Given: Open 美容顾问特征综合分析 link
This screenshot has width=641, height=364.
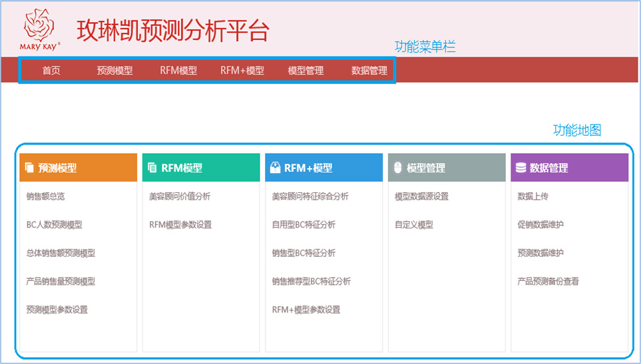Looking at the screenshot, I should (310, 196).
